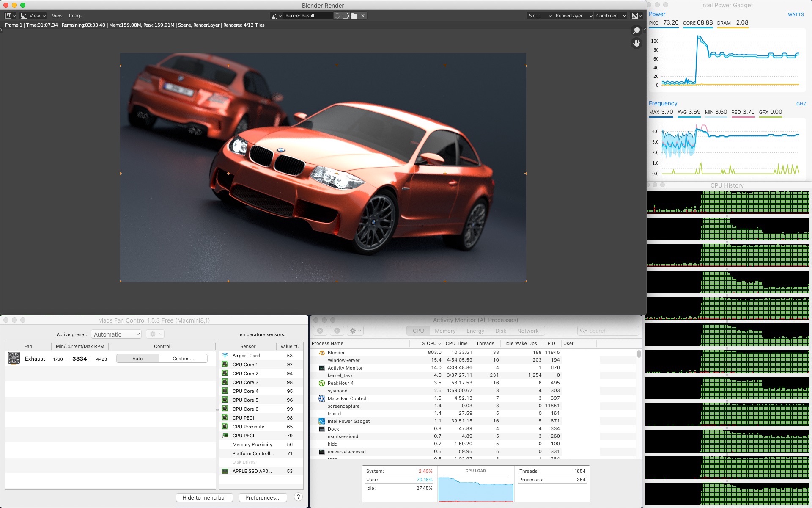Click the zoom magnifier gizmo in Blender
812x508 pixels.
point(636,30)
